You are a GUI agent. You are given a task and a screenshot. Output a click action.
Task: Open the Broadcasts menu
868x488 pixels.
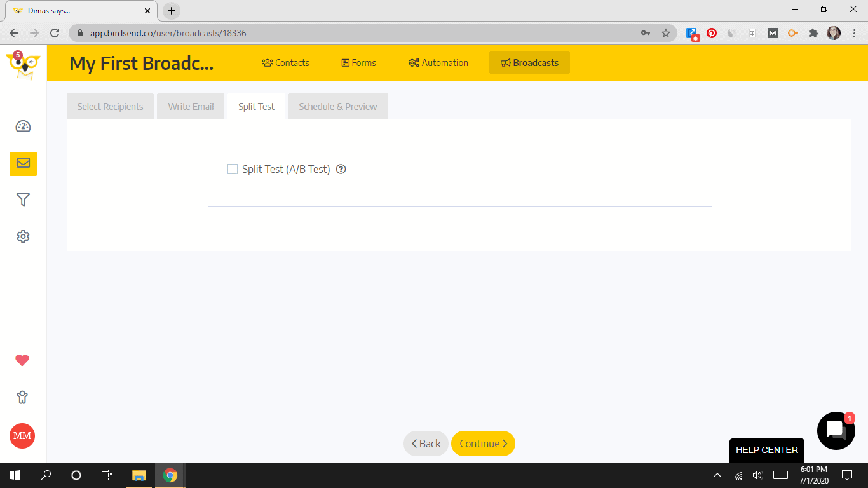[529, 63]
